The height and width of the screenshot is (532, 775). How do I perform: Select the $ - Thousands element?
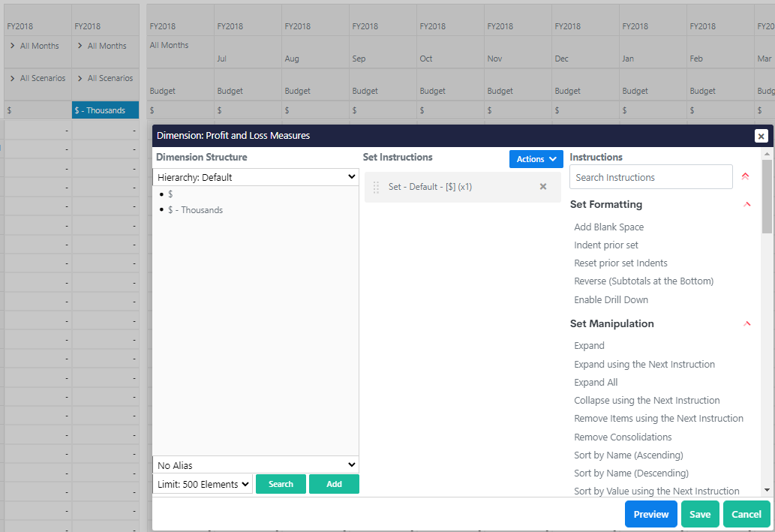pos(195,210)
